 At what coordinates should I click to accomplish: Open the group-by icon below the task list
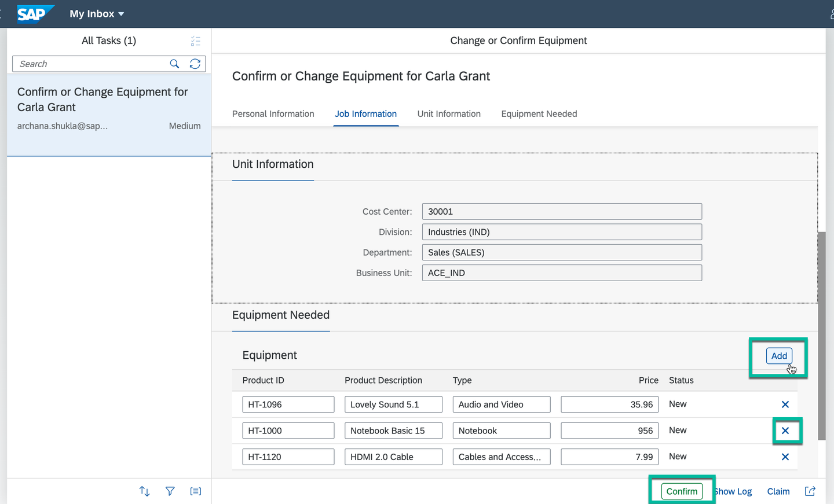[196, 491]
